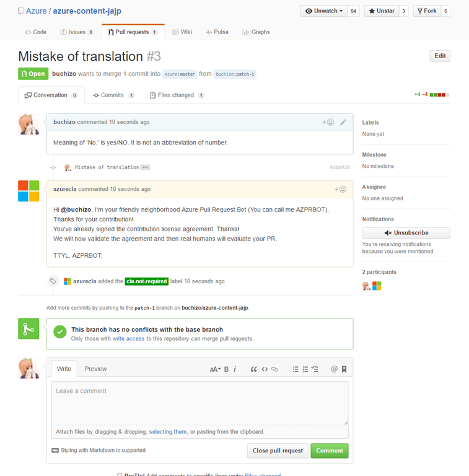The height and width of the screenshot is (476, 469).
Task: Click the buchizo:patch-1 branch label
Action: 235,74
